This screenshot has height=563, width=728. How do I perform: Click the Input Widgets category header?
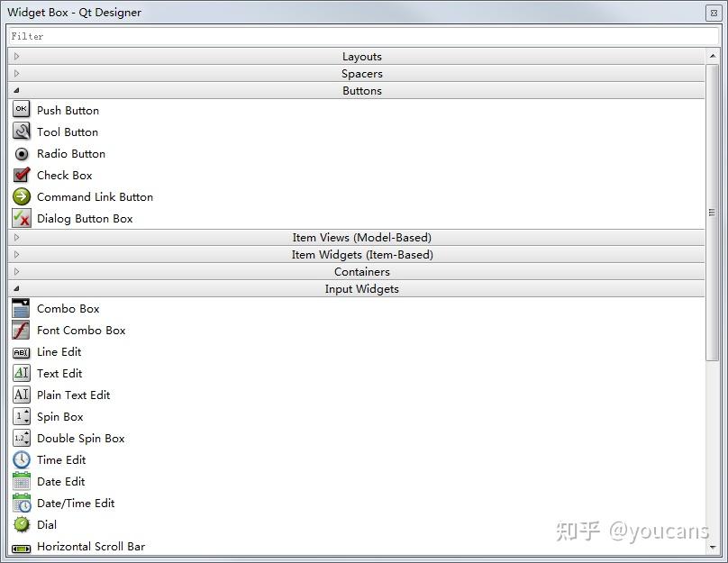(x=356, y=288)
